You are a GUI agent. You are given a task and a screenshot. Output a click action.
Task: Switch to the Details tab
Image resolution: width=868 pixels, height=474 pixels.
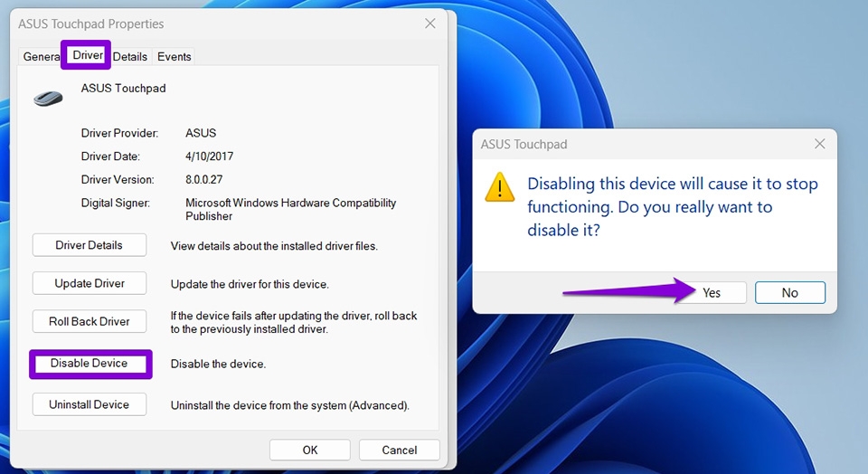[x=130, y=56]
